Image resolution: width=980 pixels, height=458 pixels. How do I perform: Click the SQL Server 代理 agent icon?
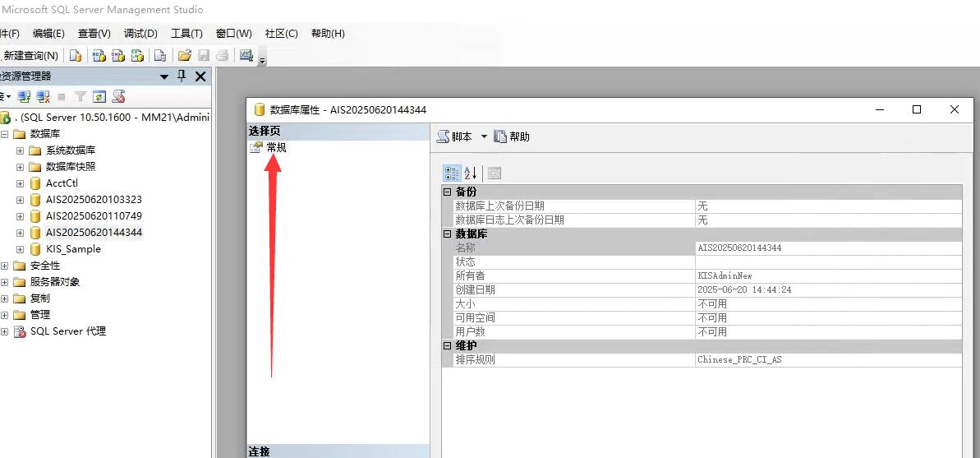[20, 331]
